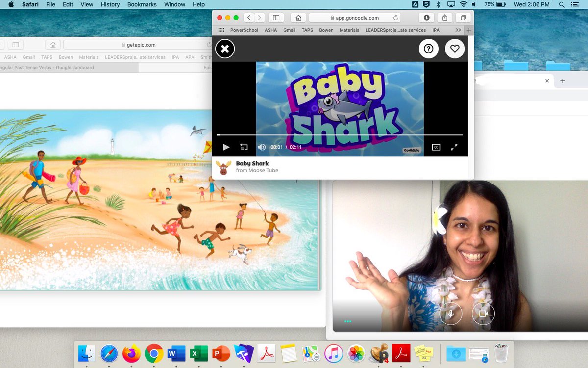The width and height of the screenshot is (588, 368).
Task: Mute the Baby Shark video audio
Action: (262, 147)
